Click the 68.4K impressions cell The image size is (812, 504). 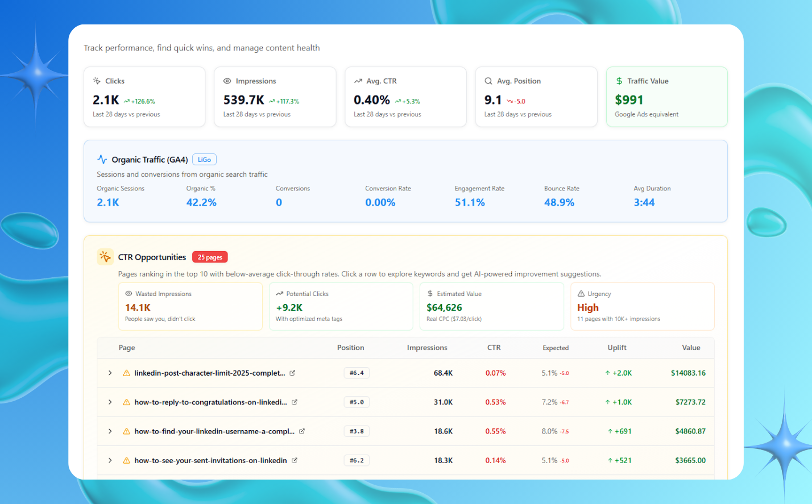[x=443, y=373]
